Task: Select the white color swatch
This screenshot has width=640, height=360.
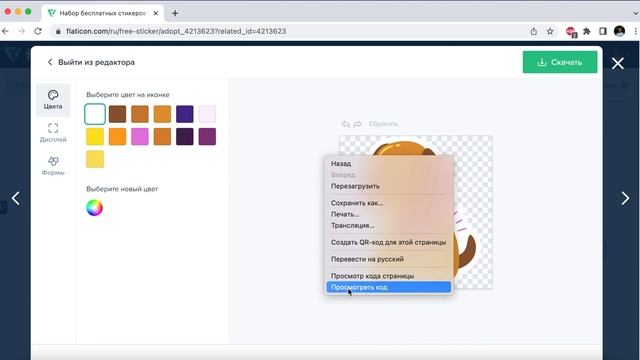Action: point(95,114)
